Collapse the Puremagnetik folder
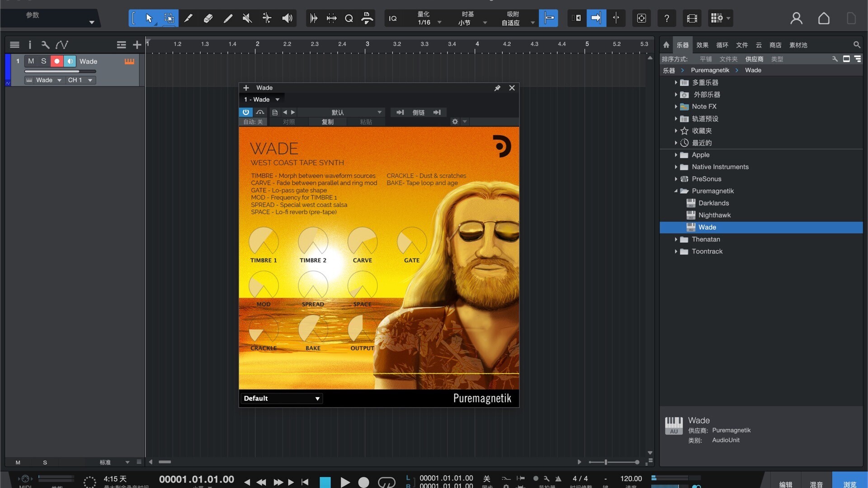The height and width of the screenshot is (488, 868). [x=676, y=191]
